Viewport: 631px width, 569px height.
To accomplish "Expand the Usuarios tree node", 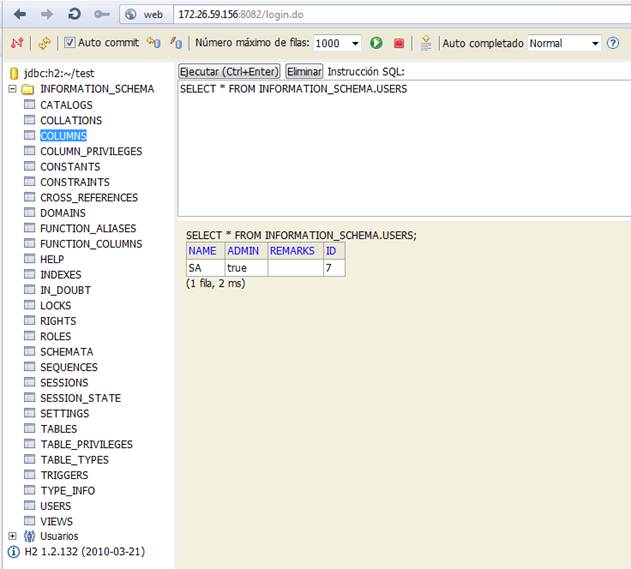I will [12, 536].
